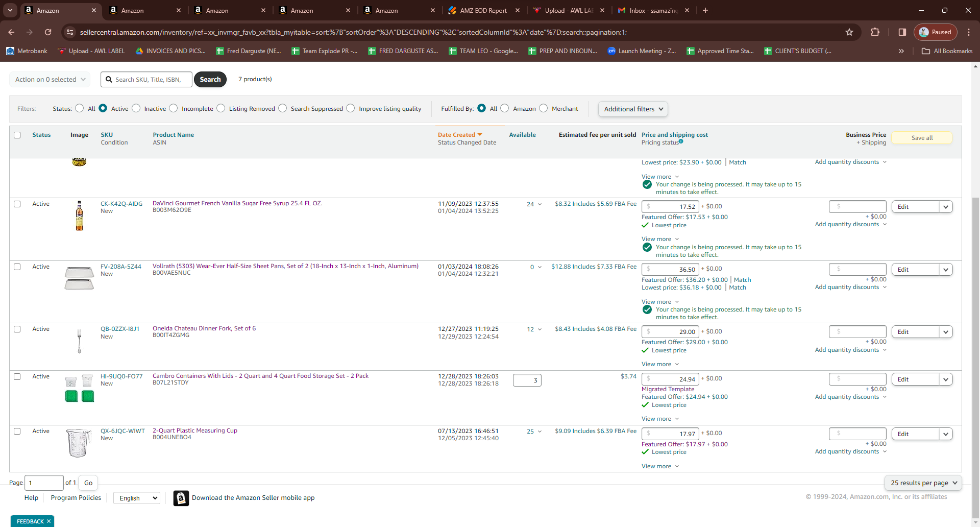Click Edit for the Cambro Containers row
Image resolution: width=980 pixels, height=527 pixels.
pos(916,379)
